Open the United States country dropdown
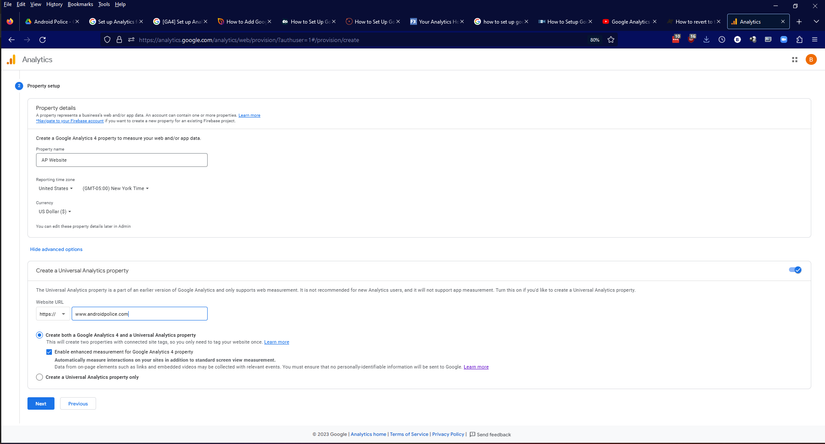The height and width of the screenshot is (444, 825). click(55, 188)
